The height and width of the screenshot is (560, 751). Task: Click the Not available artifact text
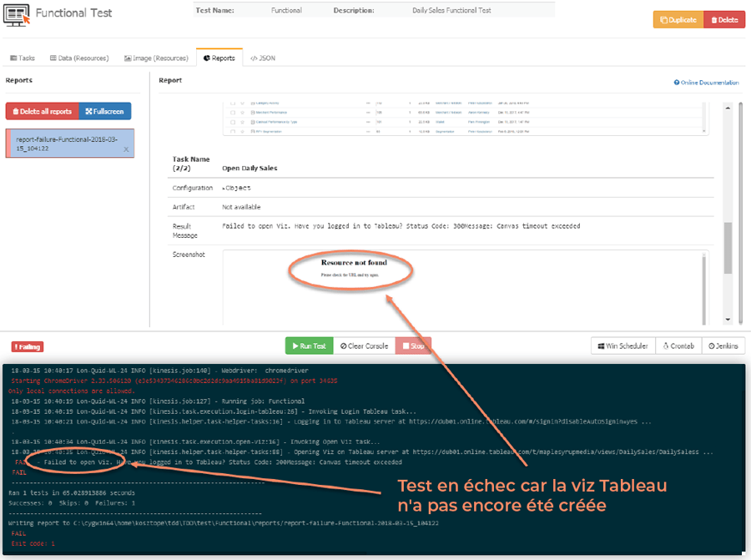click(x=241, y=207)
